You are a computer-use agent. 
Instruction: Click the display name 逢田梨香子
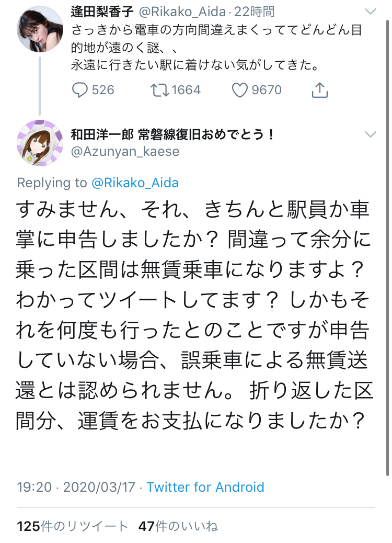tap(102, 12)
